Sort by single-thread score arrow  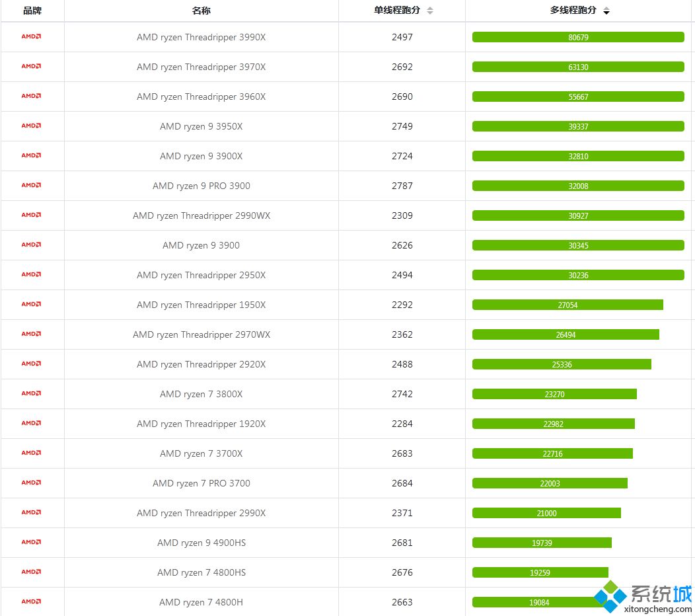click(430, 11)
